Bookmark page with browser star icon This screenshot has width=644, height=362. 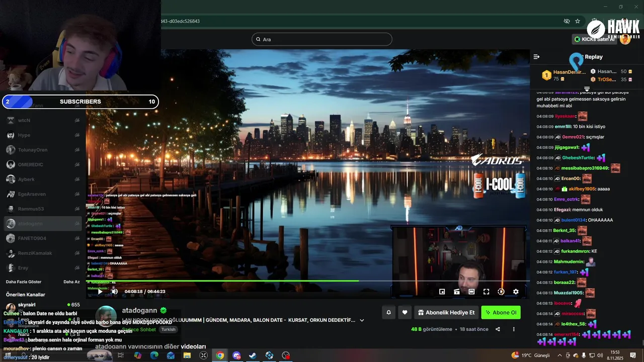click(578, 21)
